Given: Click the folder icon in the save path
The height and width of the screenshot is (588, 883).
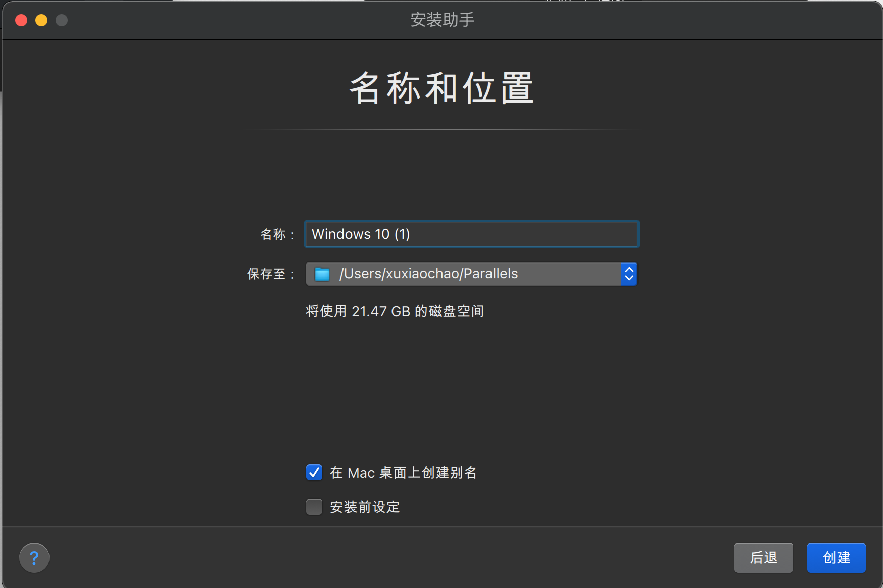Looking at the screenshot, I should coord(322,274).
